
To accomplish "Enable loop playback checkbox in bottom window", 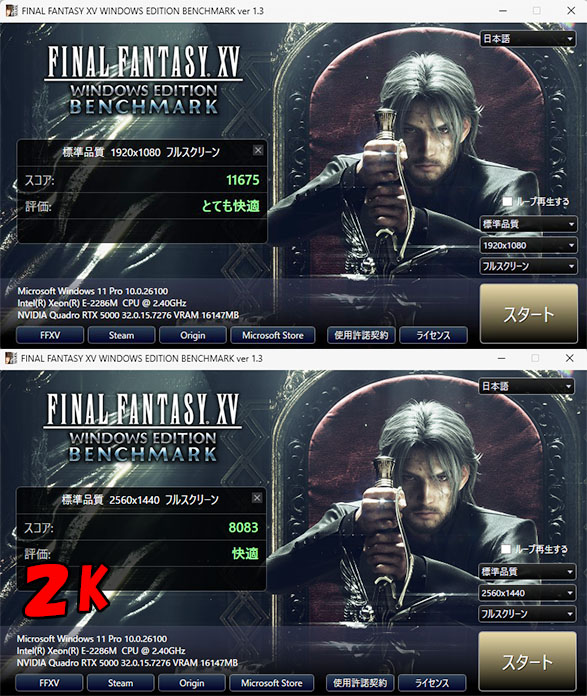I will click(506, 549).
